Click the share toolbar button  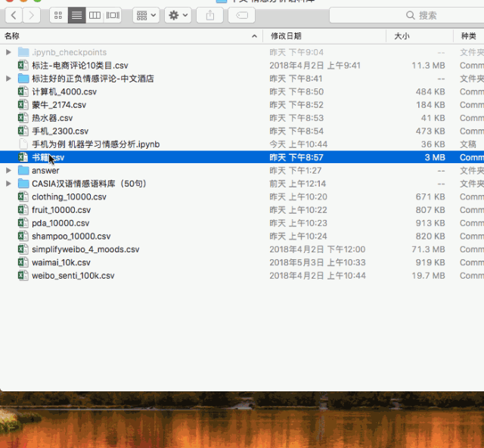pyautogui.click(x=210, y=15)
